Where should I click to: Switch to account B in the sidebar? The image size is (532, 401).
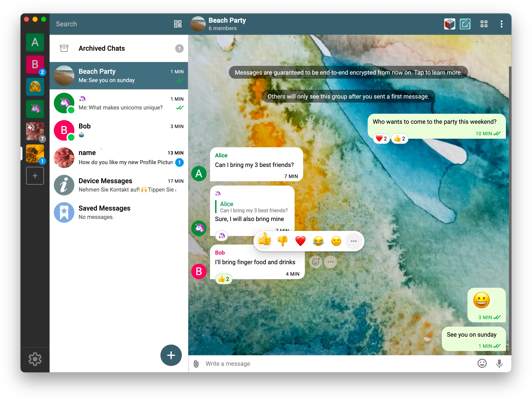click(35, 65)
